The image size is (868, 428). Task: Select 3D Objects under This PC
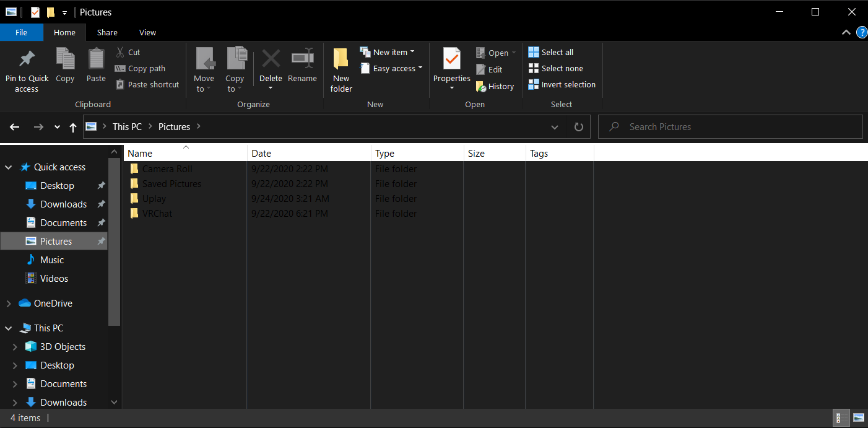(54, 347)
